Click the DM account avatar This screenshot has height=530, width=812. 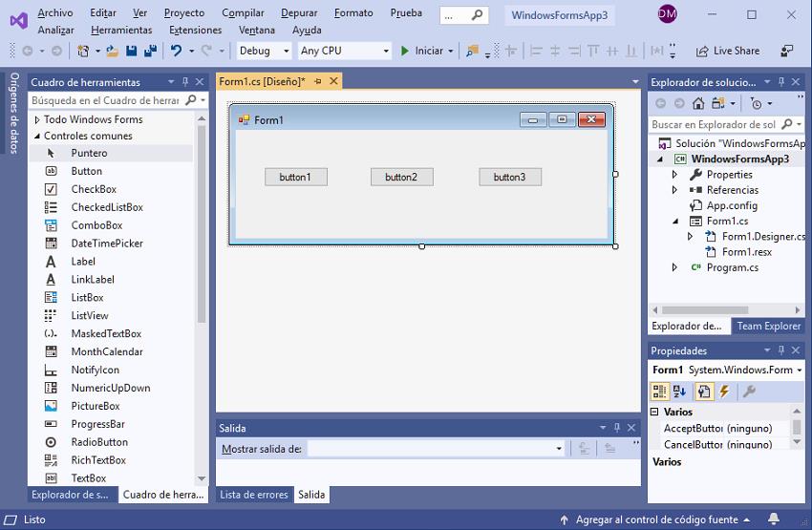(667, 14)
